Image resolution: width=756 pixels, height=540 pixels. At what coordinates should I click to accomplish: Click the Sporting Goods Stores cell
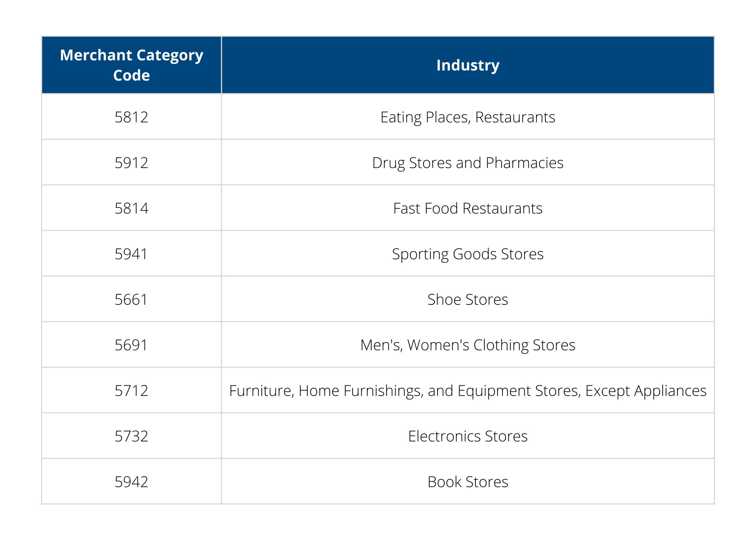[468, 254]
